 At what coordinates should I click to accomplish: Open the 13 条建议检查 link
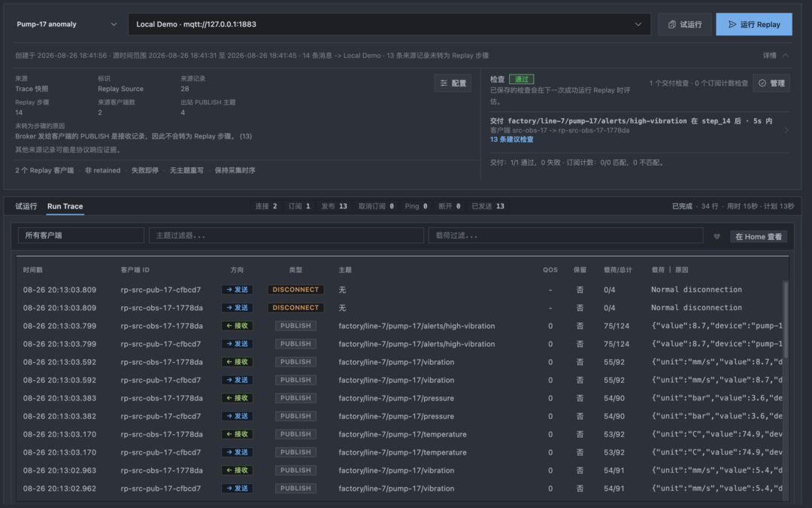pyautogui.click(x=512, y=139)
